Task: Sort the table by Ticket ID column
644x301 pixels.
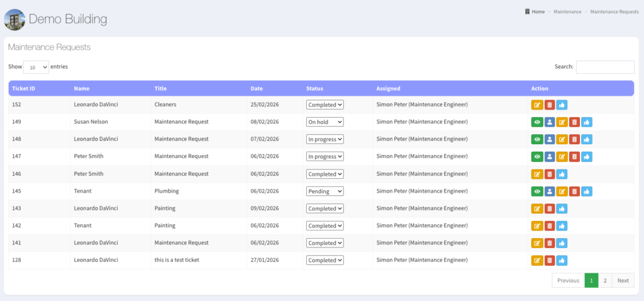Action: click(x=24, y=89)
